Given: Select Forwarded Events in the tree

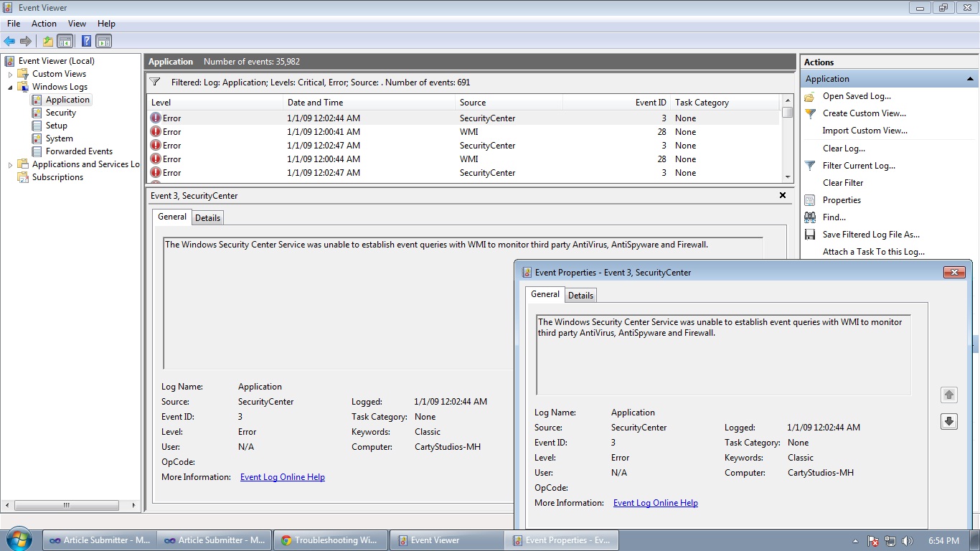Looking at the screenshot, I should (79, 151).
